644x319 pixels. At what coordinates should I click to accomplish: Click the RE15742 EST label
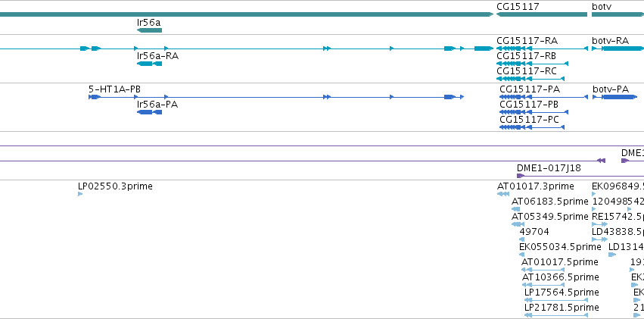click(618, 216)
